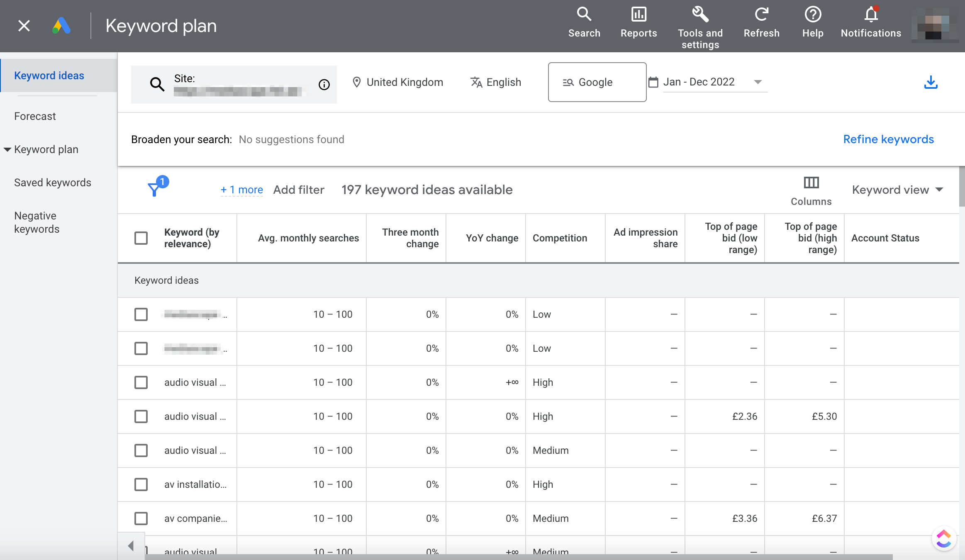Go to Keyword ideas tab
Screen dimensions: 965x560
tap(59, 75)
